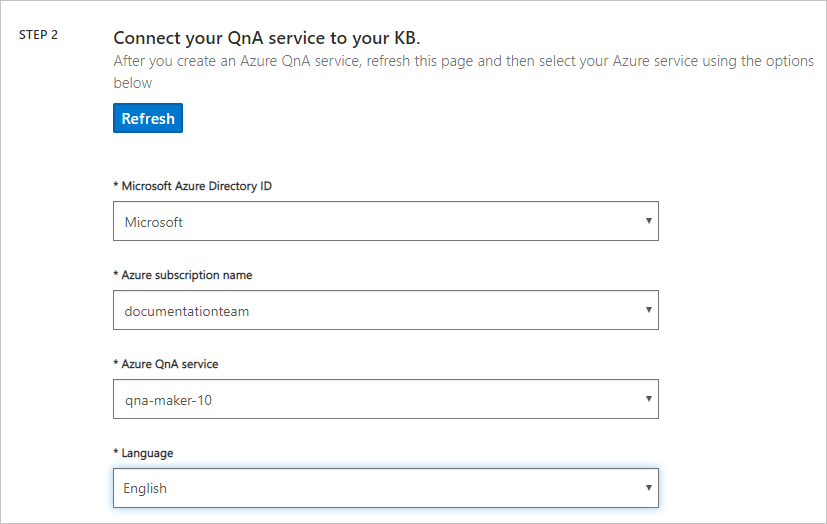The height and width of the screenshot is (524, 827).
Task: Select the English language value text
Action: click(x=146, y=489)
